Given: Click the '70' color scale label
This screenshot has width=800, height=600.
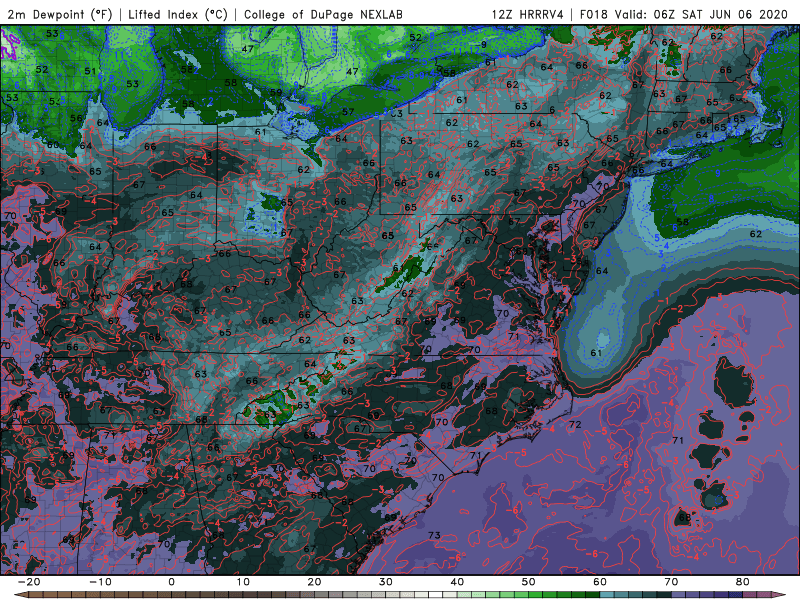Looking at the screenshot, I should point(671,582).
